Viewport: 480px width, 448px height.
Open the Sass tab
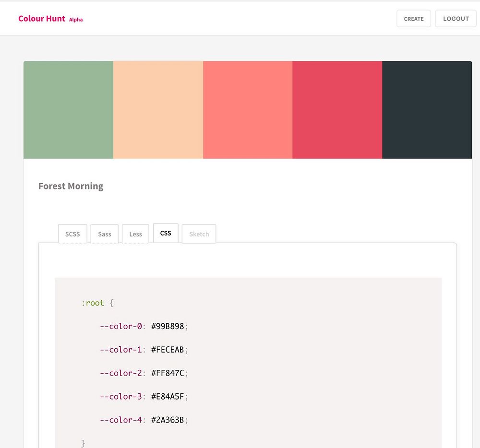104,234
